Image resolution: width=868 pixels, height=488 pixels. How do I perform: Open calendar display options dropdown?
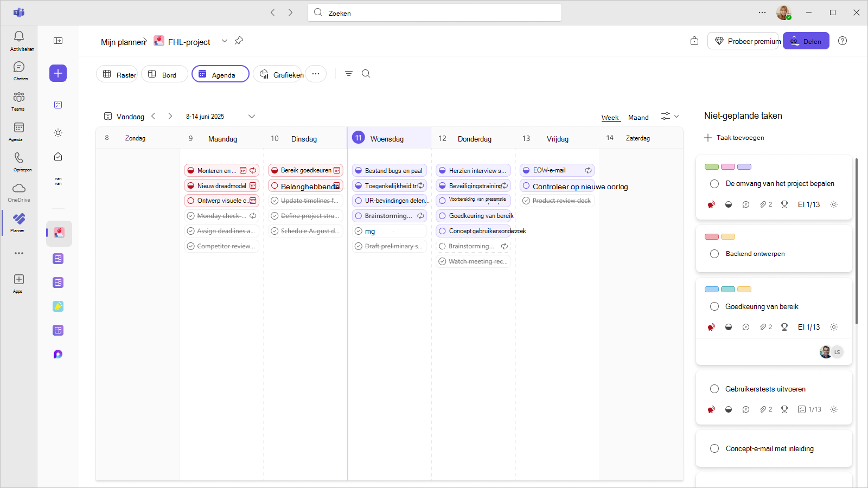point(670,116)
